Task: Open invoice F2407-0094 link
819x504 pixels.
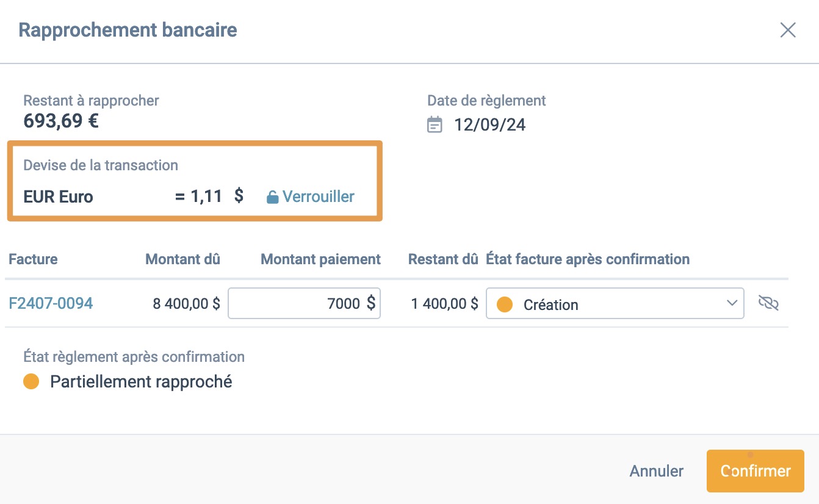Action: point(51,303)
